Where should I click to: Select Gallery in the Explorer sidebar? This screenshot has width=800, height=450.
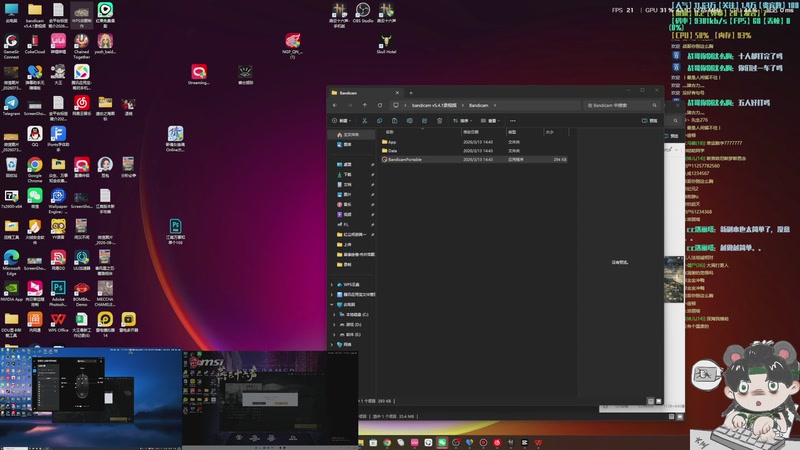coord(344,144)
